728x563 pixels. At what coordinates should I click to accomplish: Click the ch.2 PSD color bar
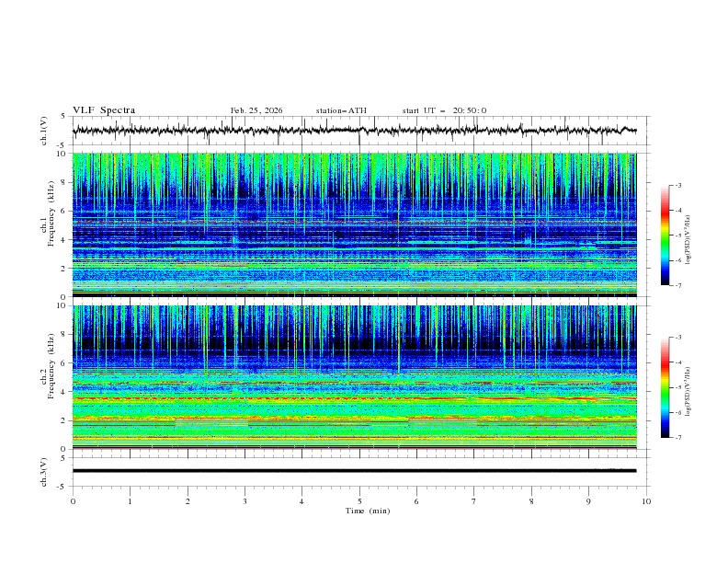[x=665, y=387]
